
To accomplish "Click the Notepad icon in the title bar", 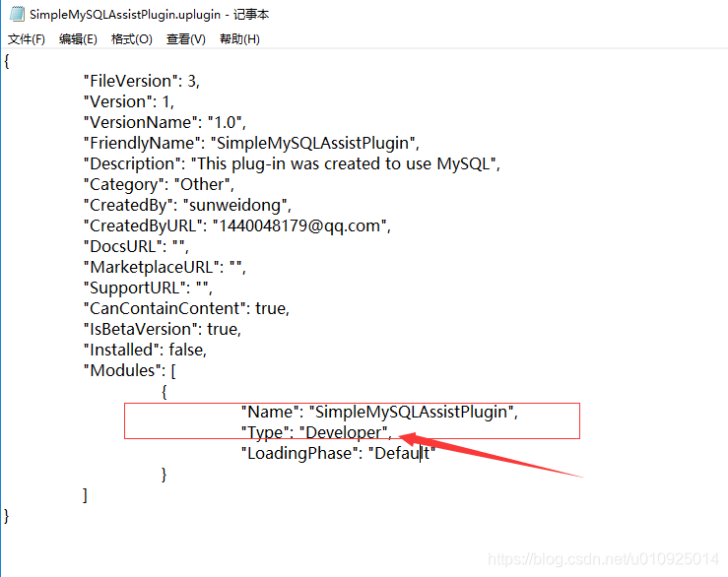I will click(x=17, y=14).
